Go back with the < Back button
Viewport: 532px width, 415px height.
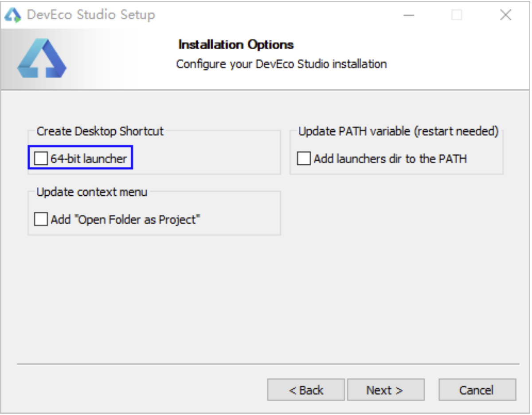click(x=306, y=390)
